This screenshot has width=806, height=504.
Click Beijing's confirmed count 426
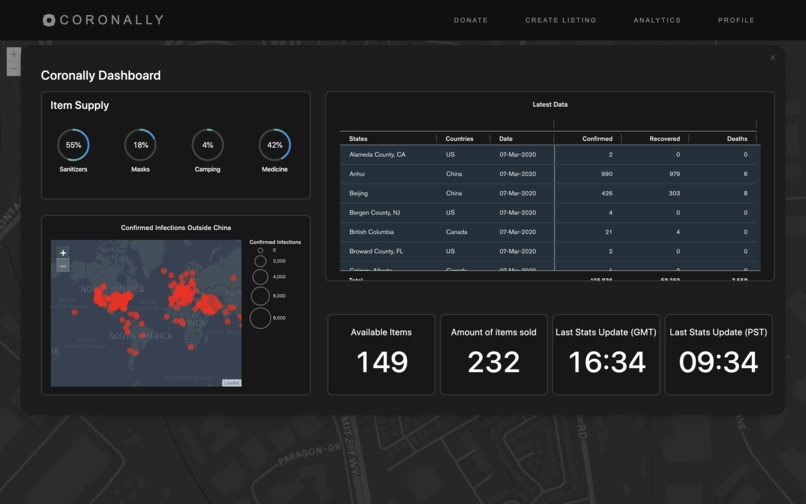coord(607,193)
